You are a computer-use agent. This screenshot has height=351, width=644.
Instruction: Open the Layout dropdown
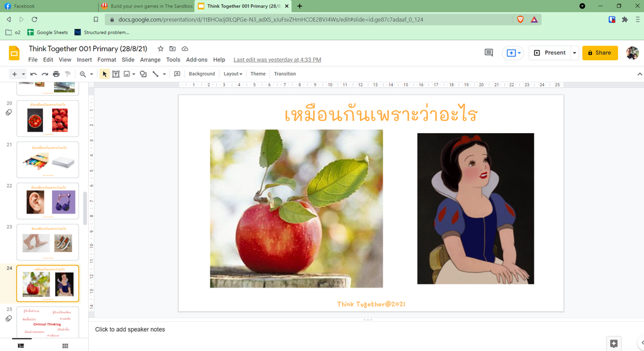[233, 74]
